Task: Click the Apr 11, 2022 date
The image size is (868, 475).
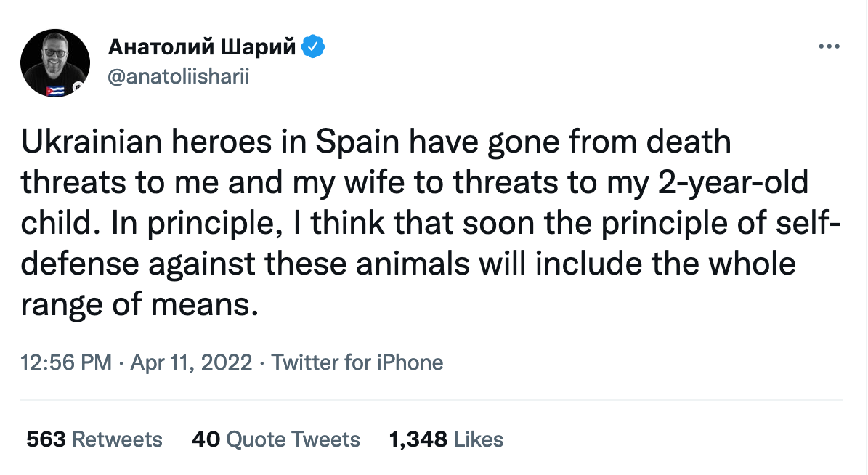Action: tap(191, 362)
